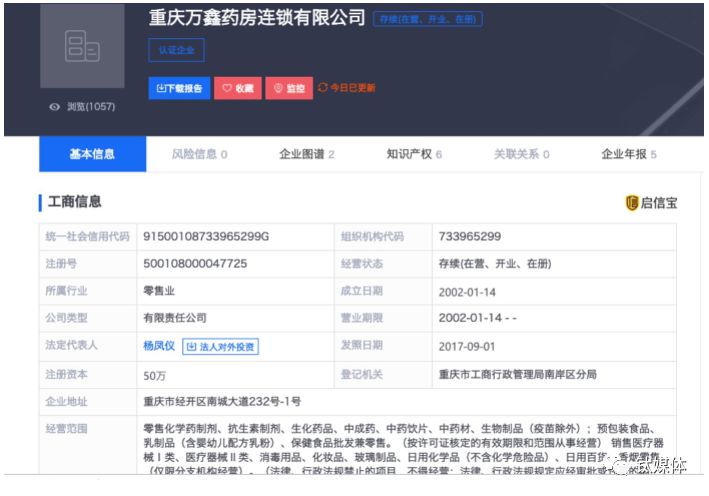Click the registration authority 重庆市工商行政管理局南岸区分局
This screenshot has height=496, width=709.
pyautogui.click(x=518, y=374)
